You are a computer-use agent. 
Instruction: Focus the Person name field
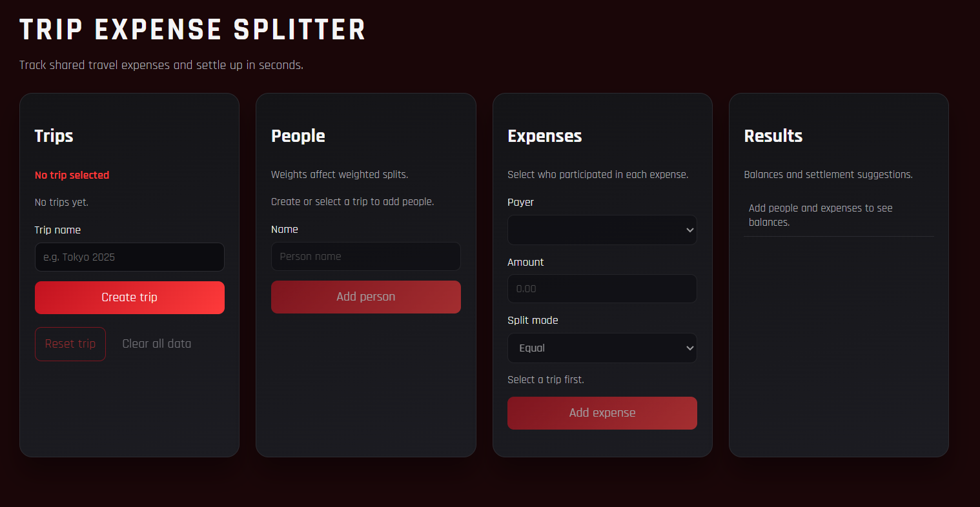pyautogui.click(x=365, y=256)
